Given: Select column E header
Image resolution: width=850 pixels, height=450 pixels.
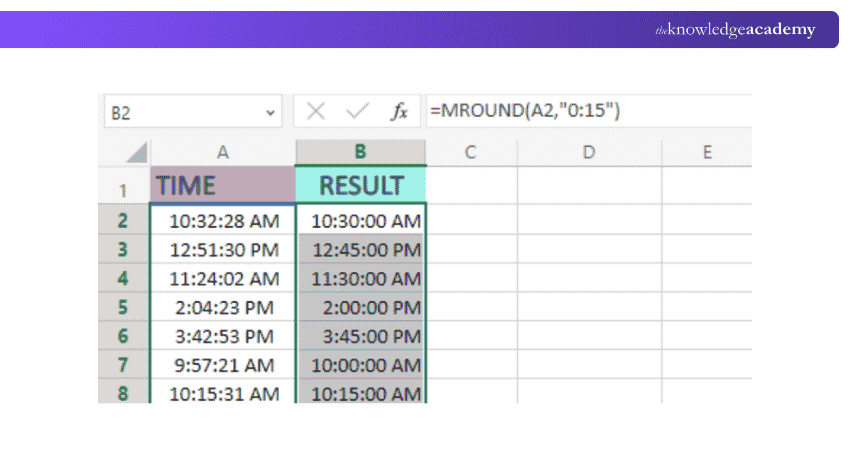Looking at the screenshot, I should coord(707,152).
